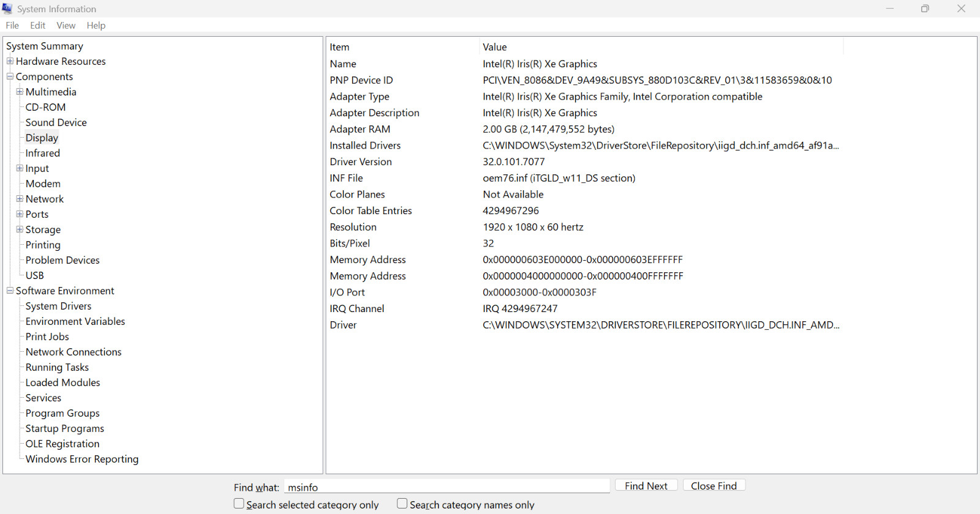This screenshot has height=514, width=980.
Task: Select the Adapter RAM row
Action: pyautogui.click(x=585, y=129)
